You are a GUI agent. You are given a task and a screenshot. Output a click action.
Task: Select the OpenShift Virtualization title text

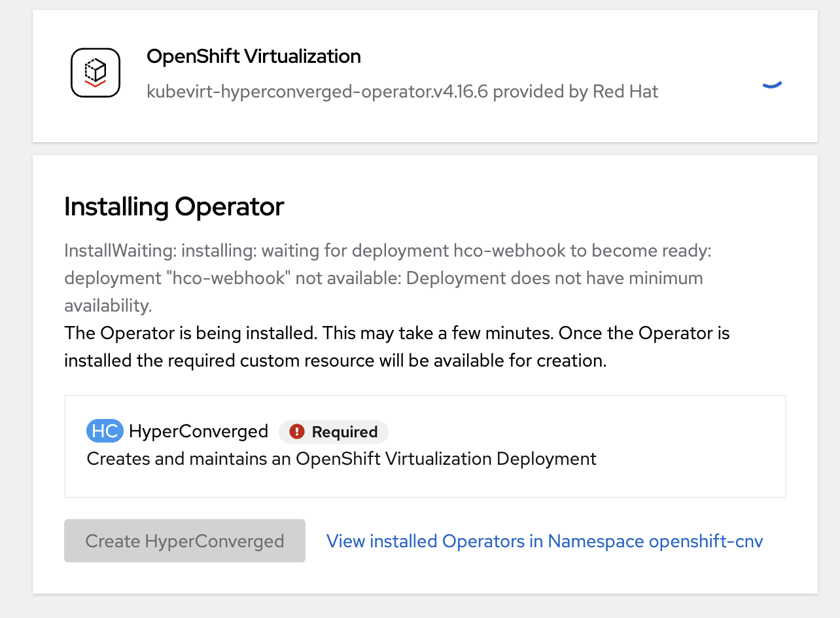click(x=254, y=56)
